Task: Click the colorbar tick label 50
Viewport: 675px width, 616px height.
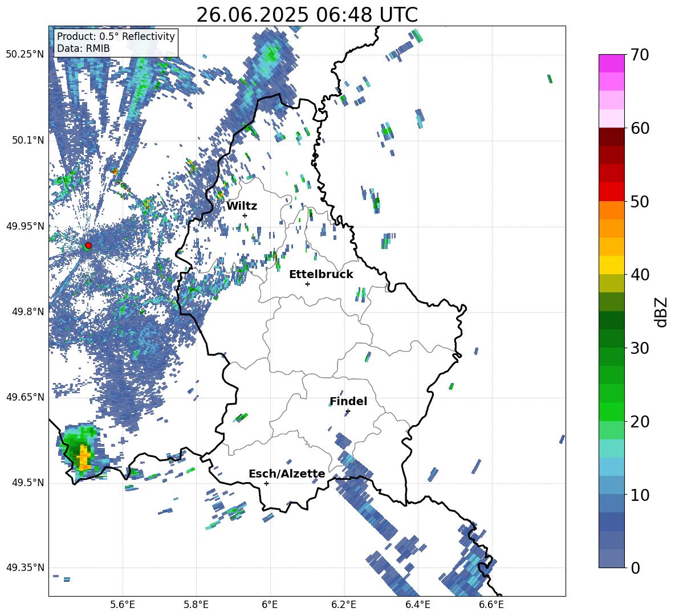Action: (640, 201)
